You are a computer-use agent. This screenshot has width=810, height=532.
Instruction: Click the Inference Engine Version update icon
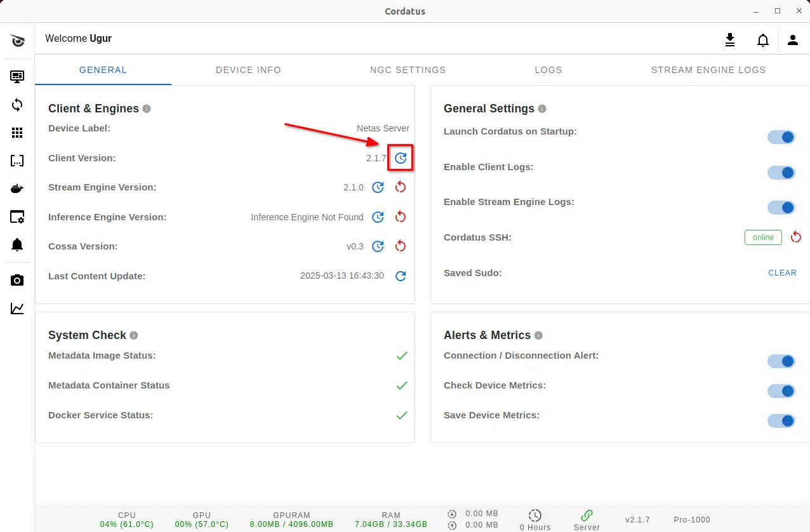coord(378,217)
